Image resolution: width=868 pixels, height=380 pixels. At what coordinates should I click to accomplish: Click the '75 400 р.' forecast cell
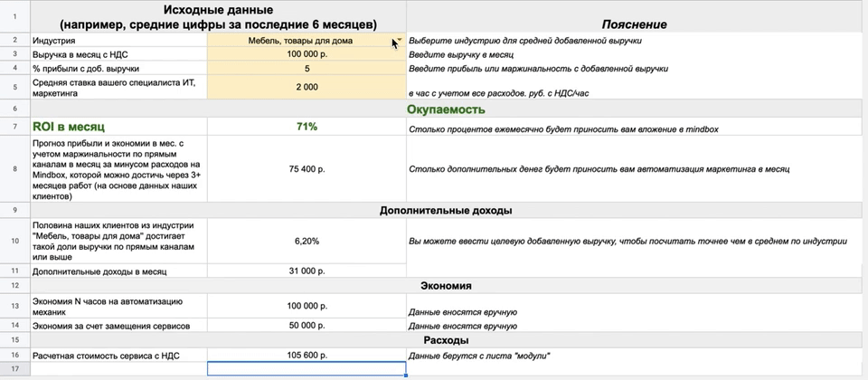tap(307, 168)
